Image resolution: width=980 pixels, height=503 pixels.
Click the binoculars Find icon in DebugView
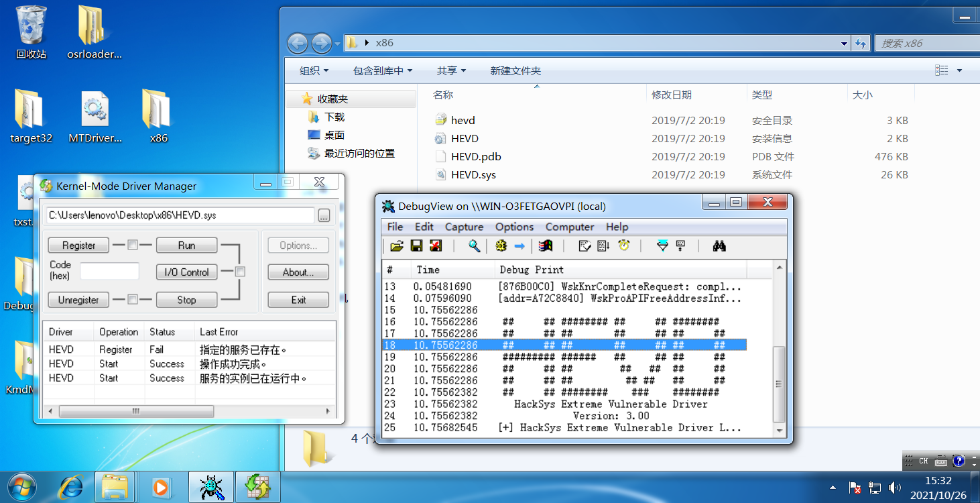719,246
